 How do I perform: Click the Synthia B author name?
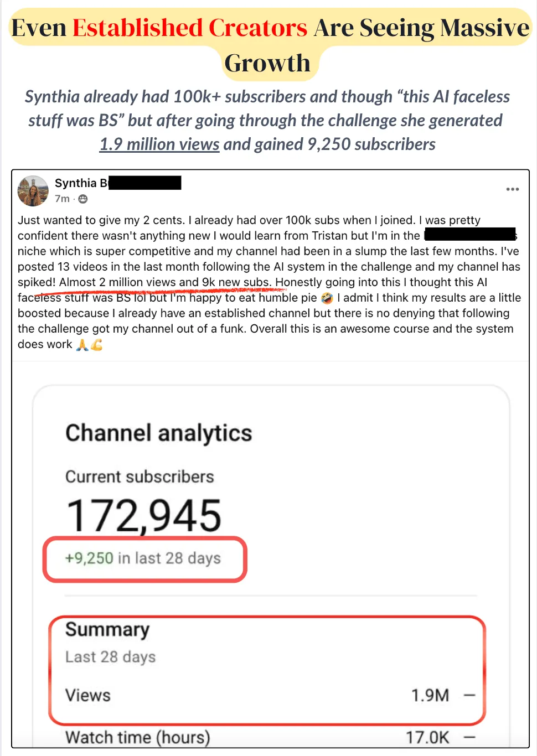[81, 183]
